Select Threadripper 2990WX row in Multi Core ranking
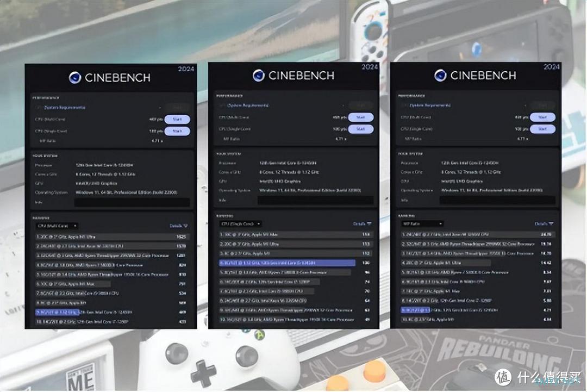 (111, 256)
